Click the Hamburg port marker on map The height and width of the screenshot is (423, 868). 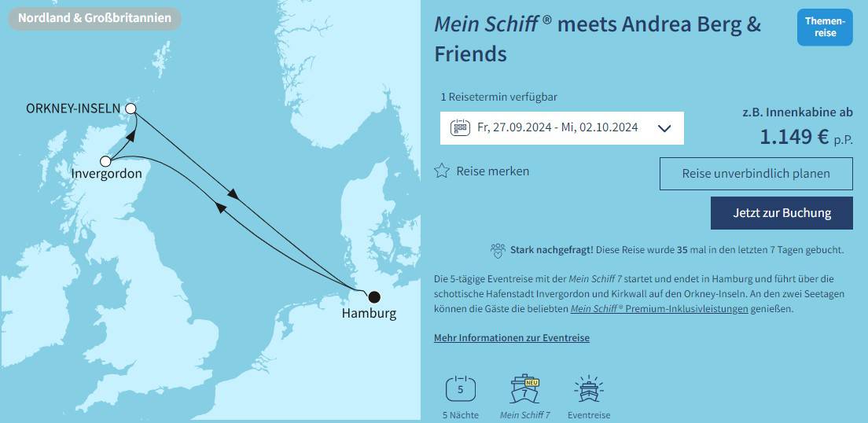coord(374,296)
